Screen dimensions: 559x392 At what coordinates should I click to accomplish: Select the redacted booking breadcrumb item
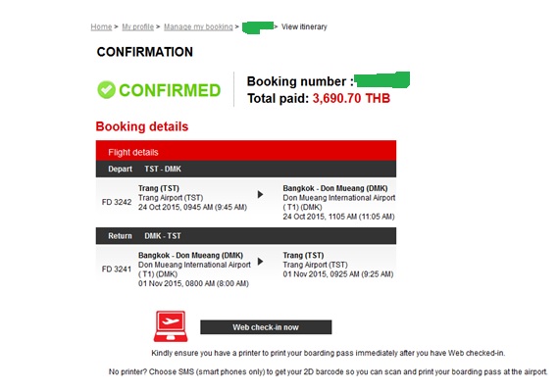[x=258, y=27]
